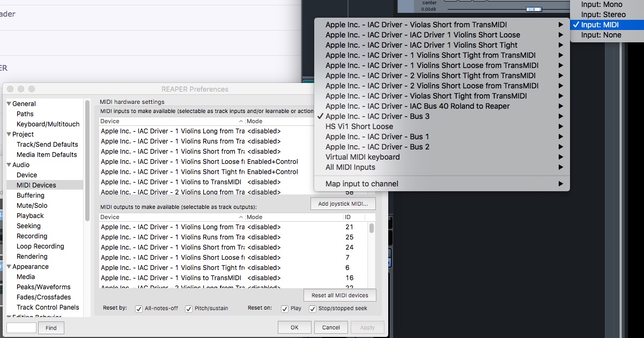This screenshot has height=338, width=644.
Task: Choose Input: MIDI menu item
Action: pos(607,25)
